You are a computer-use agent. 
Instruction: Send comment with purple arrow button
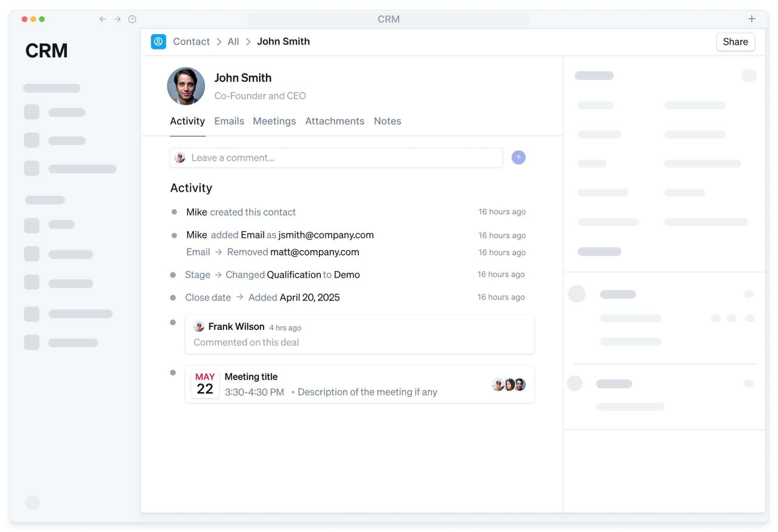(518, 157)
